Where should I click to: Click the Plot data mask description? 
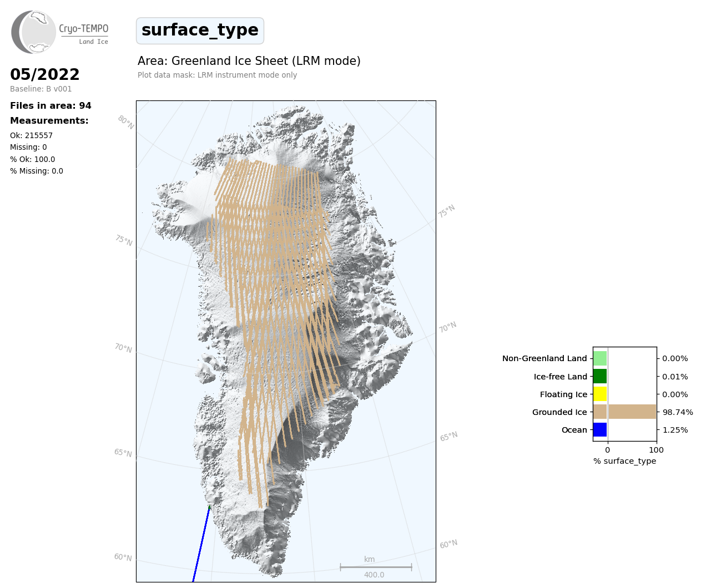coord(217,75)
